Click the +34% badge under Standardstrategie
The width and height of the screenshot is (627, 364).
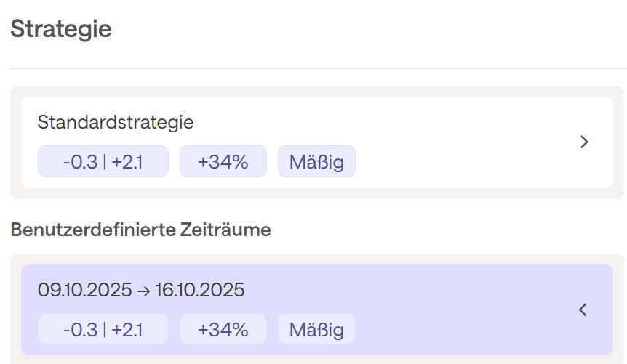(x=223, y=161)
